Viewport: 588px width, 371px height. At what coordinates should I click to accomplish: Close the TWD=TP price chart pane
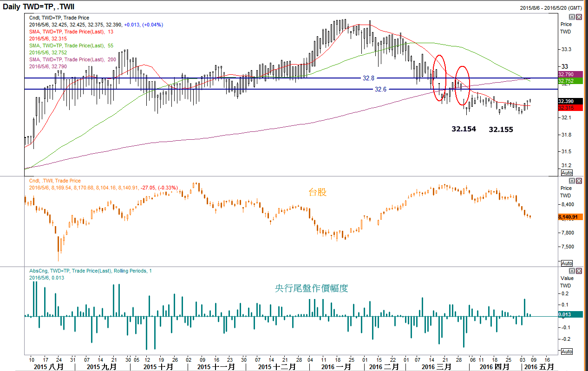578,17
